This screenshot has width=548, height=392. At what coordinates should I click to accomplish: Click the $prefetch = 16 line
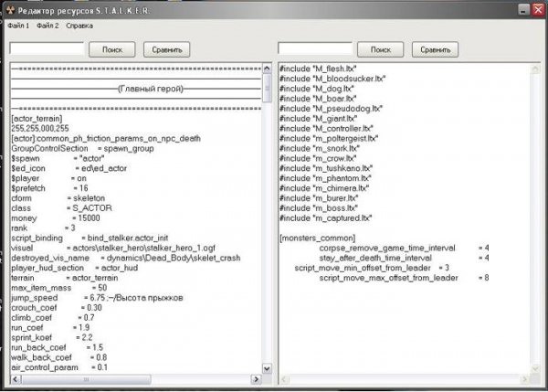(49, 188)
